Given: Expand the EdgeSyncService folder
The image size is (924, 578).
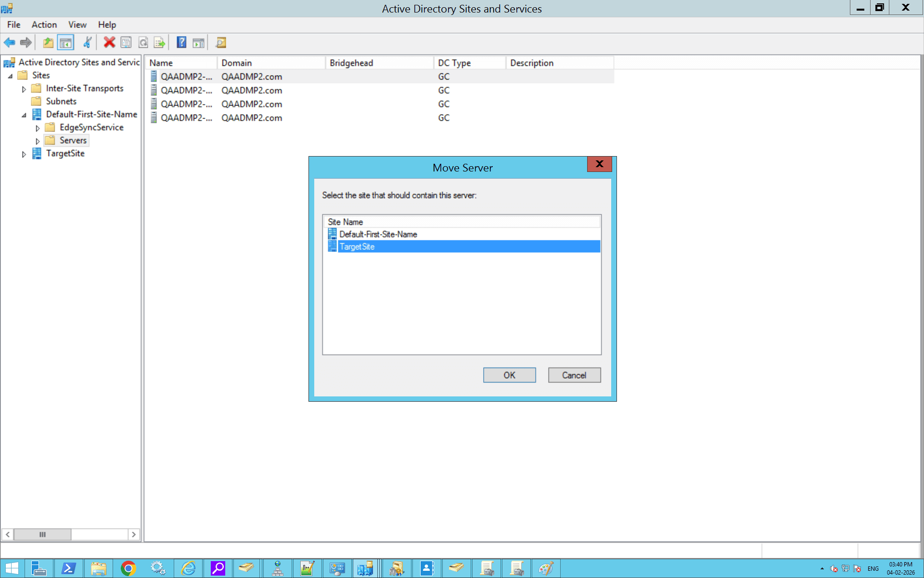Looking at the screenshot, I should (x=38, y=128).
